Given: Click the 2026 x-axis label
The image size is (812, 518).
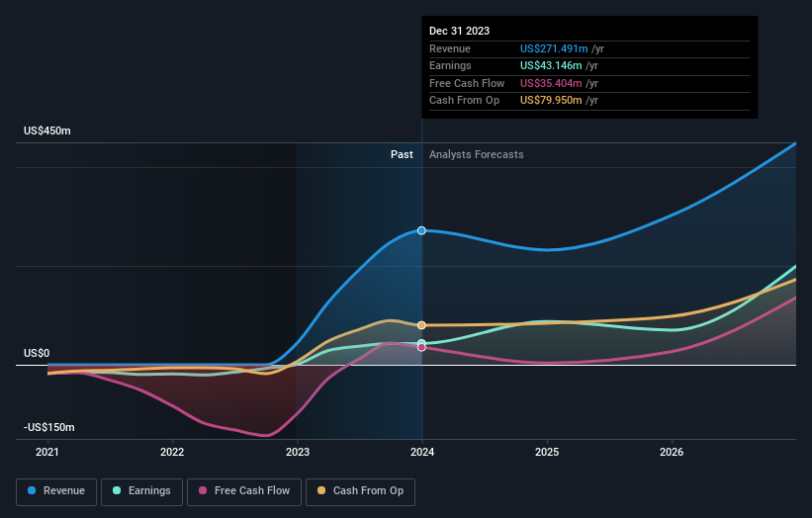Looking at the screenshot, I should click(x=672, y=453).
